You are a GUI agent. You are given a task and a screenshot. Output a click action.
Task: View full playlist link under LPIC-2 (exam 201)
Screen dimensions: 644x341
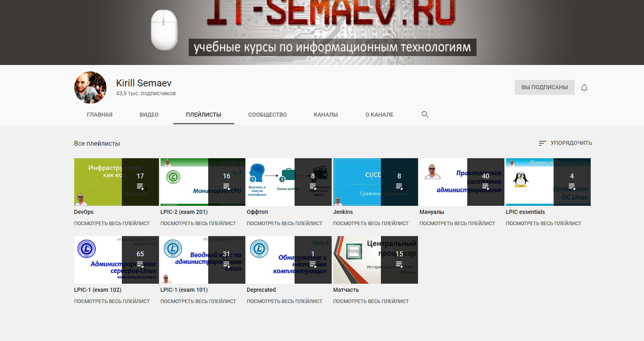pyautogui.click(x=199, y=224)
